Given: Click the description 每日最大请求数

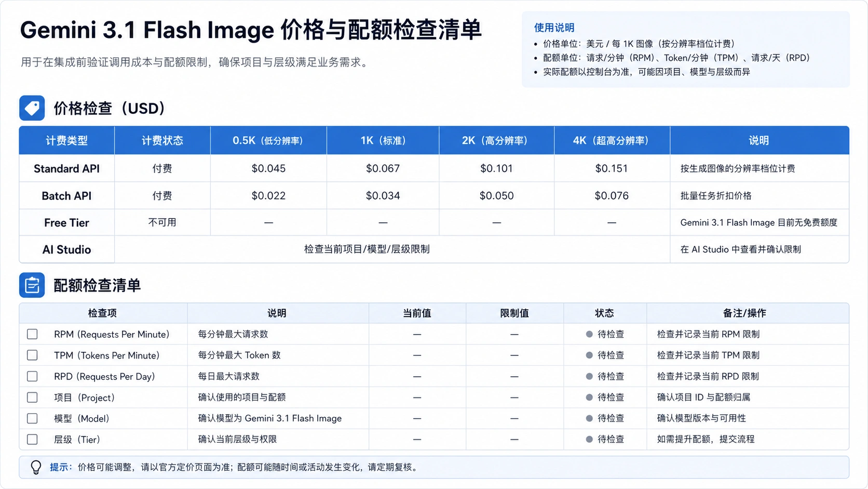Looking at the screenshot, I should point(228,376).
